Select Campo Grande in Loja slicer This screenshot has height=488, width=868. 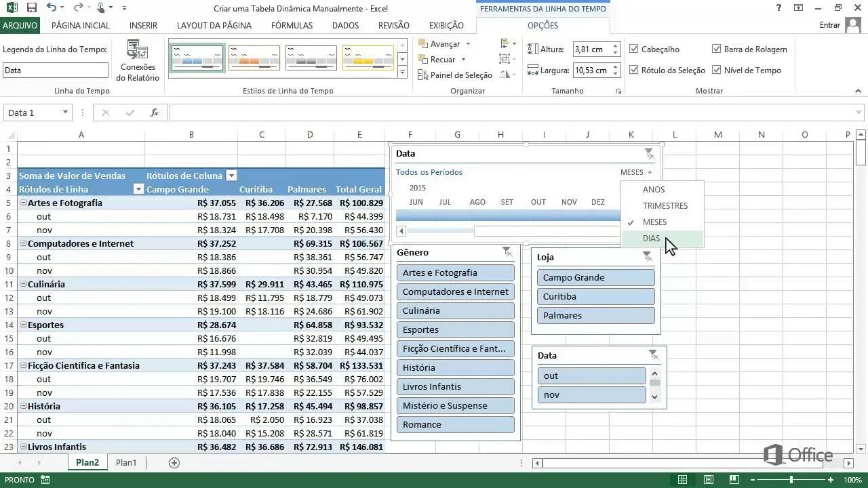pos(595,277)
